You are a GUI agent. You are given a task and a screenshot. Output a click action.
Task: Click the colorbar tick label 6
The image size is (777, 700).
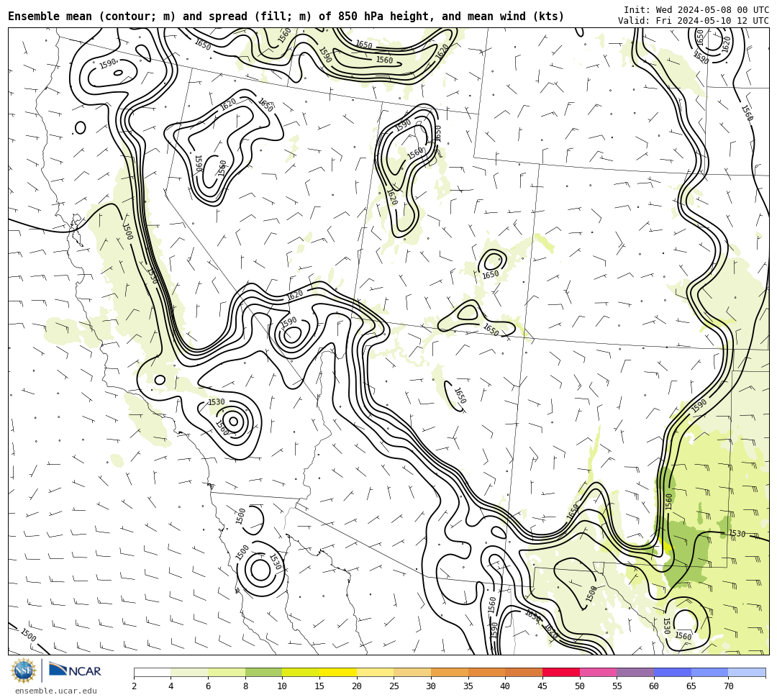tap(208, 686)
